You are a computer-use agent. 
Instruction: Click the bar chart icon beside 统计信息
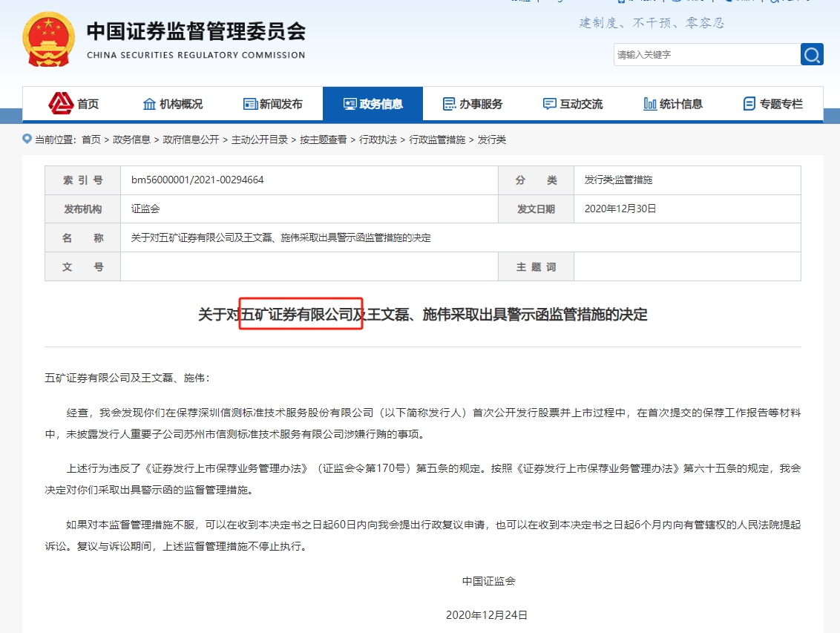pos(650,104)
